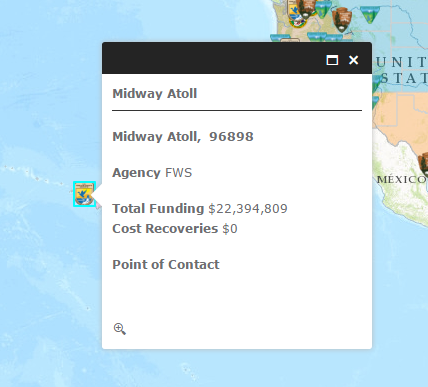Screen dimensions: 428x387
Task: Select the highlighted Midway Atoll FWS marker
Action: 84,194
